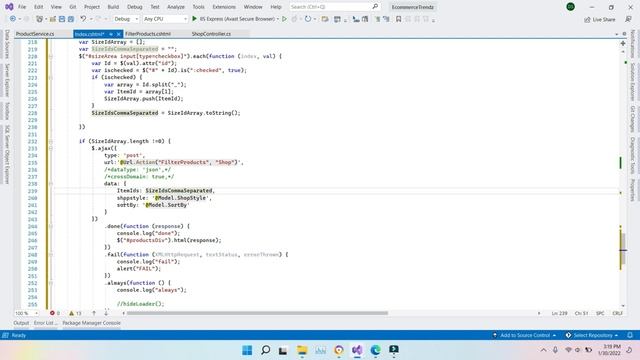Switch to the ProductService.cs tab
The height and width of the screenshot is (360, 640).
tap(35, 34)
